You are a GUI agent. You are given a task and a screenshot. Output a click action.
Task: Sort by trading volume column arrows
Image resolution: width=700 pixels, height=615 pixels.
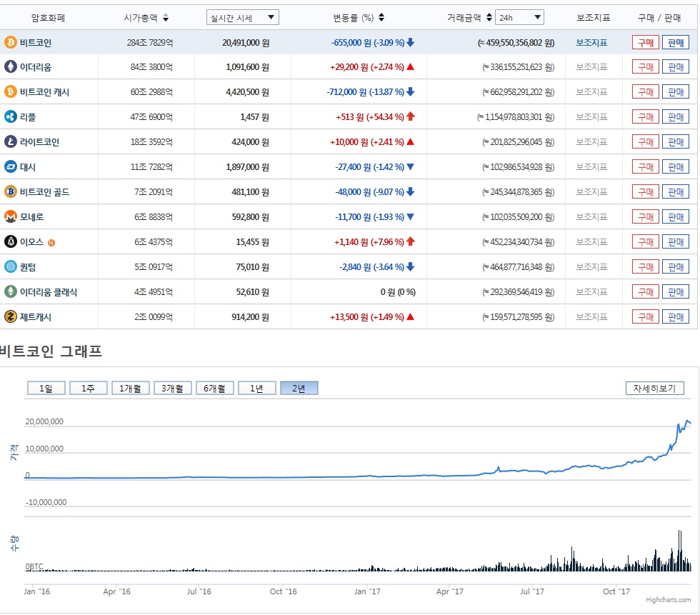[488, 18]
